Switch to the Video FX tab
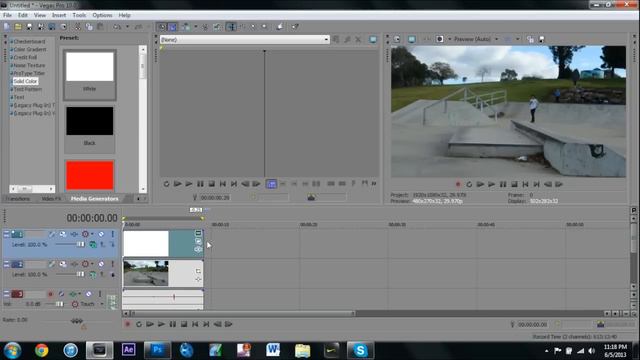Screen dimensions: 640x360 [x=51, y=199]
